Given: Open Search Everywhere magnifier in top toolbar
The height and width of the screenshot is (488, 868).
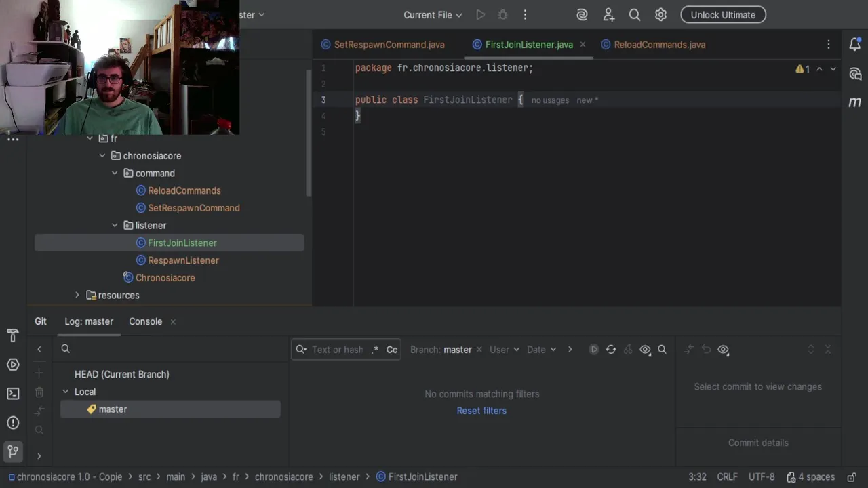Looking at the screenshot, I should point(635,15).
